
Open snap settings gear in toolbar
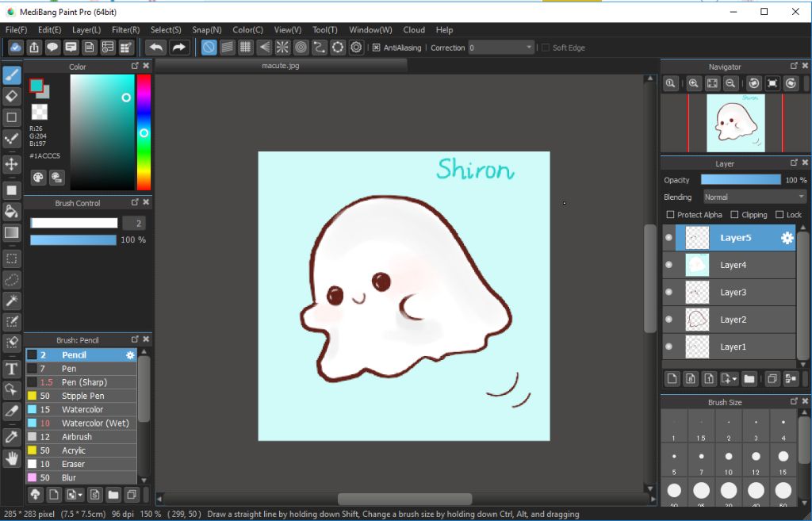coord(356,48)
